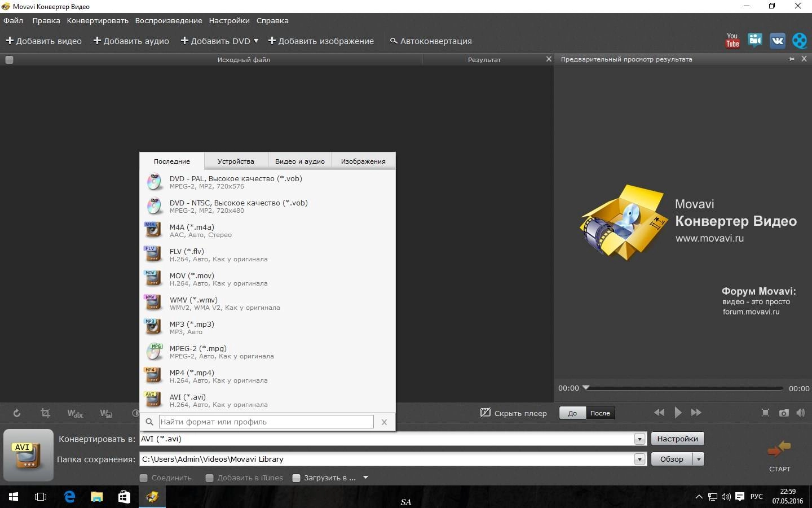
Task: Open the Конвертировать в dropdown arrow
Action: 639,439
